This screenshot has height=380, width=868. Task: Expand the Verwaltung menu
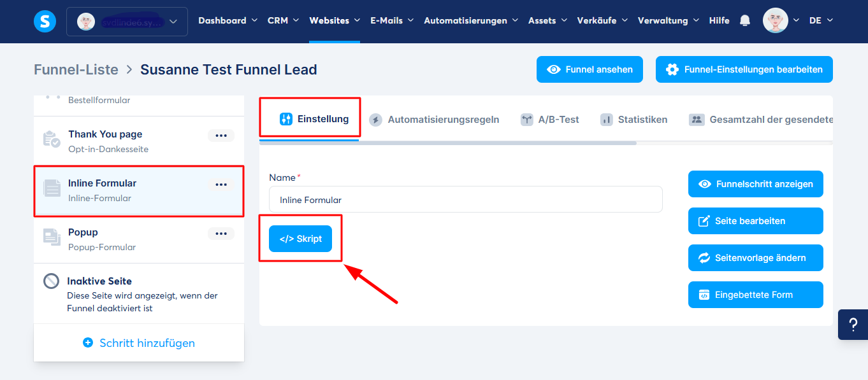(669, 20)
